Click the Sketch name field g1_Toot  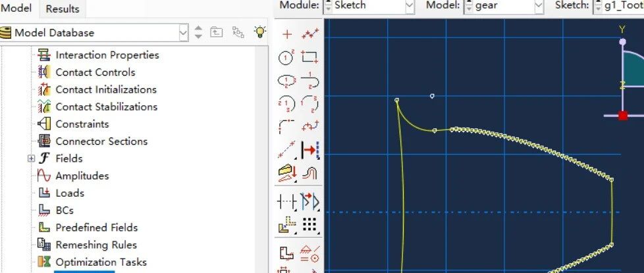(623, 5)
